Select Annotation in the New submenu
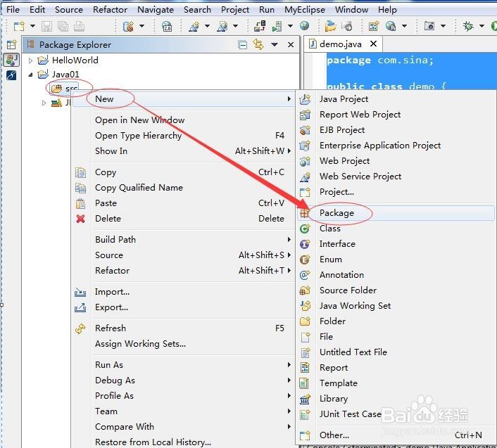Viewport: 497px width, 448px height. (x=396, y=275)
